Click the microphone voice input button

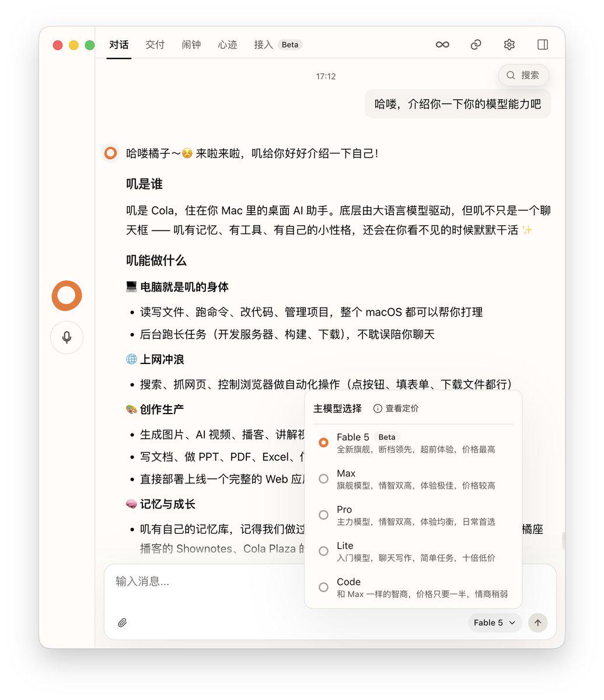pos(67,337)
